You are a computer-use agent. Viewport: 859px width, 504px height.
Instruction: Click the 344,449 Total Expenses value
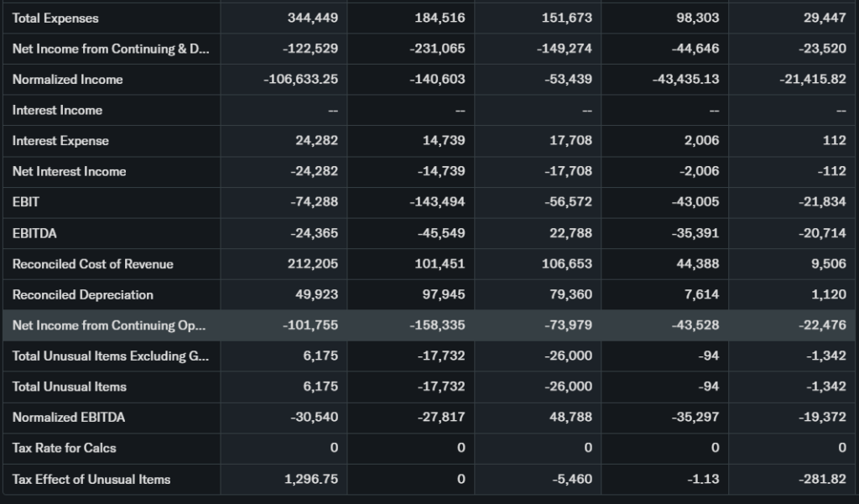[312, 18]
